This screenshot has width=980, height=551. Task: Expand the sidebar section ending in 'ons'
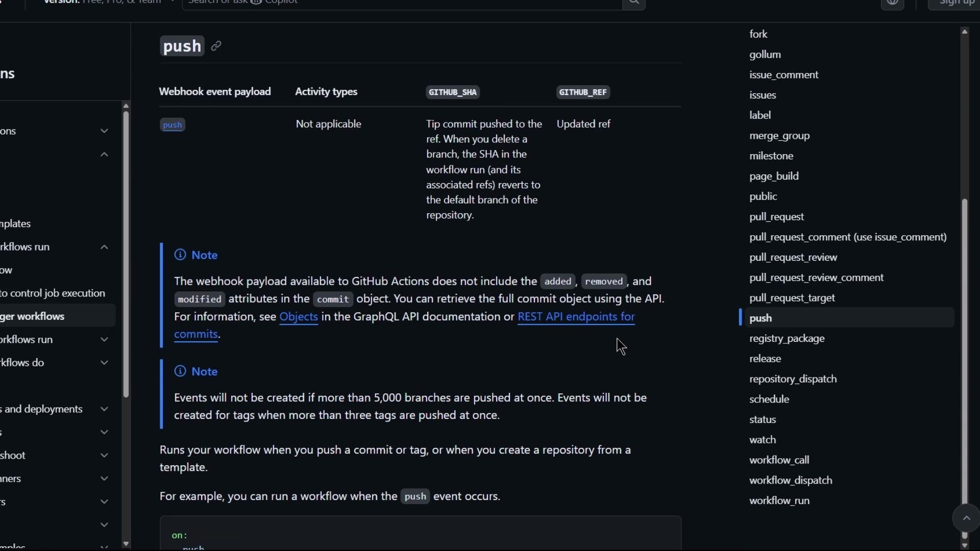coord(104,131)
